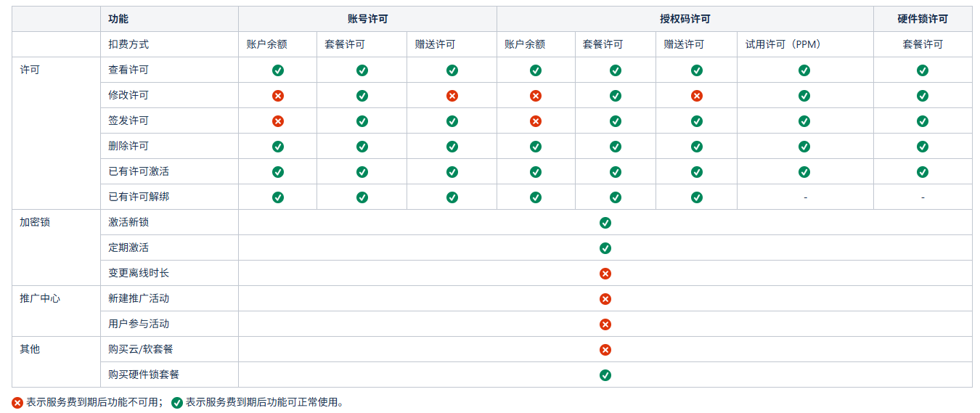
Task: Click the green check in 定期激活 row
Action: 605,248
